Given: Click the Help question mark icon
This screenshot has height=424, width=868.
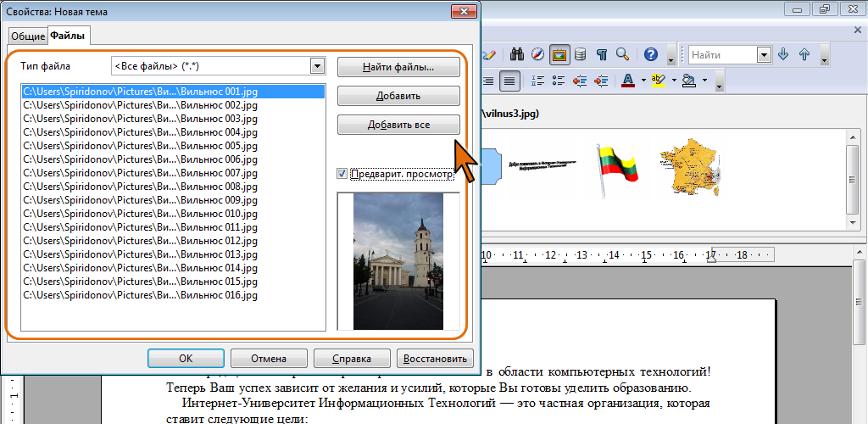Looking at the screenshot, I should tap(650, 55).
